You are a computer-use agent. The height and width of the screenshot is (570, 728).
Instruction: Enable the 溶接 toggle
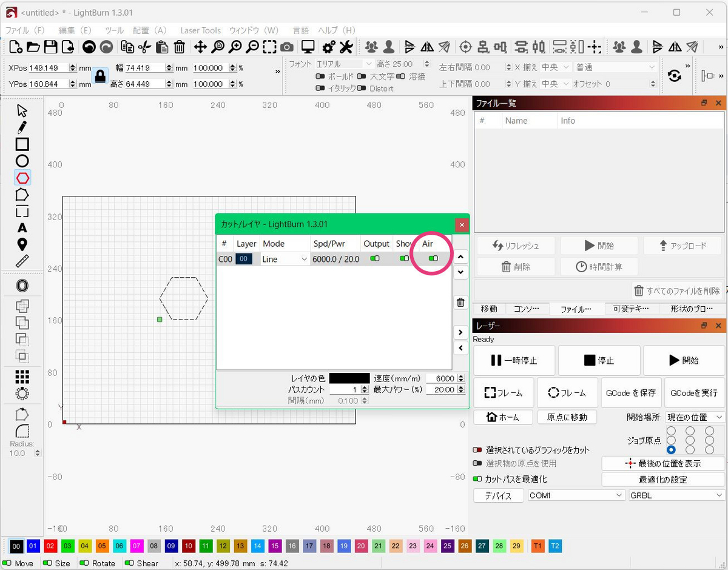(400, 76)
